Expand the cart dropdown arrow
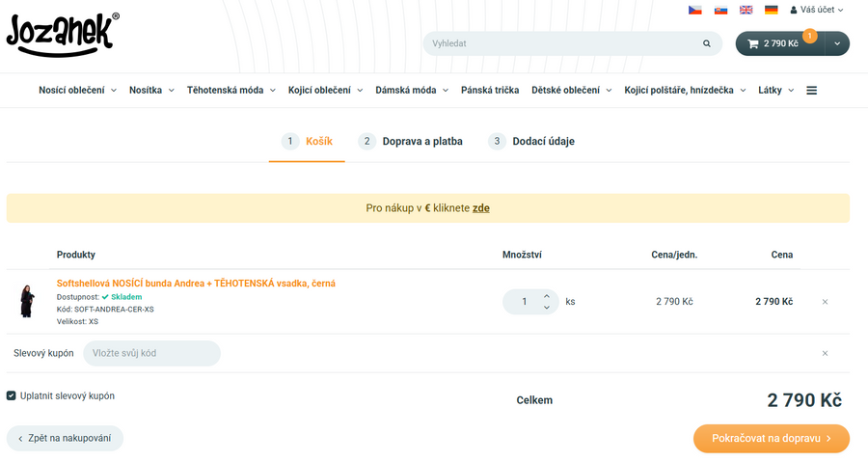Viewport: 868px width, 462px height. (x=836, y=43)
